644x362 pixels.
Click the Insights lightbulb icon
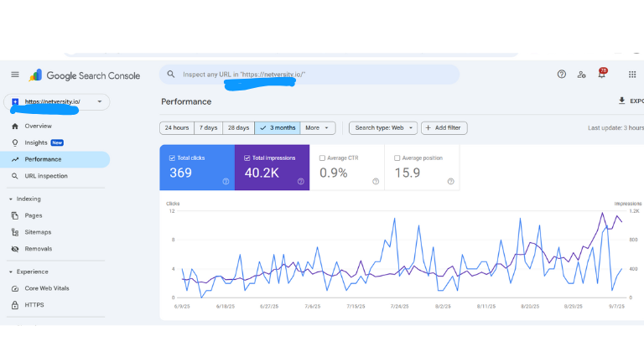coord(15,142)
